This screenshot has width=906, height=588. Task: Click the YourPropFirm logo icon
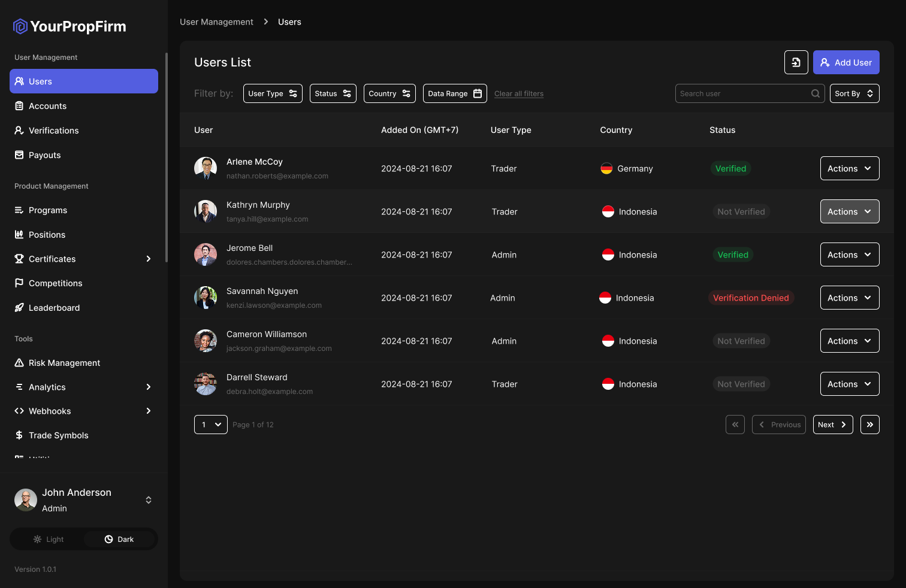click(x=20, y=26)
